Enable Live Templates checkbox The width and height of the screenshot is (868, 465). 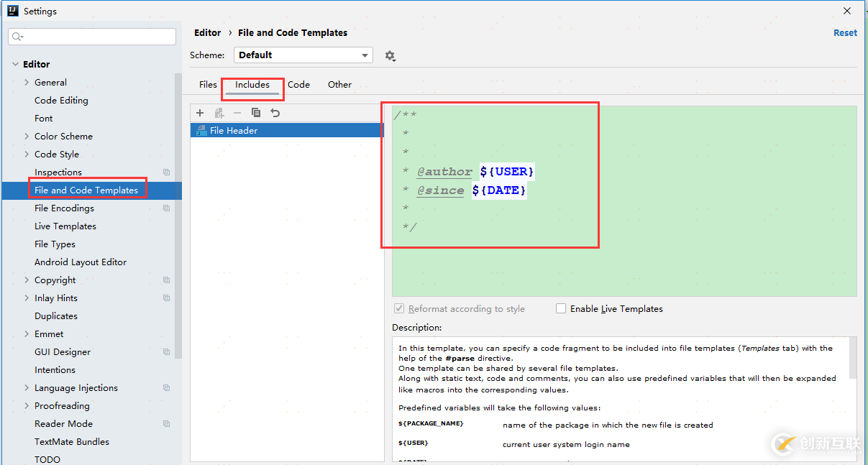(561, 308)
